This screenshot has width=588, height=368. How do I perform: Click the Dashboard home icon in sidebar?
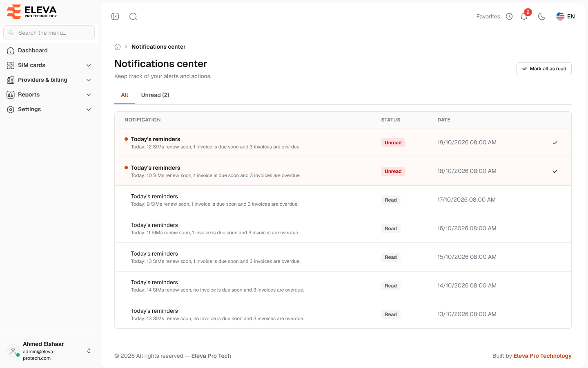coord(11,51)
